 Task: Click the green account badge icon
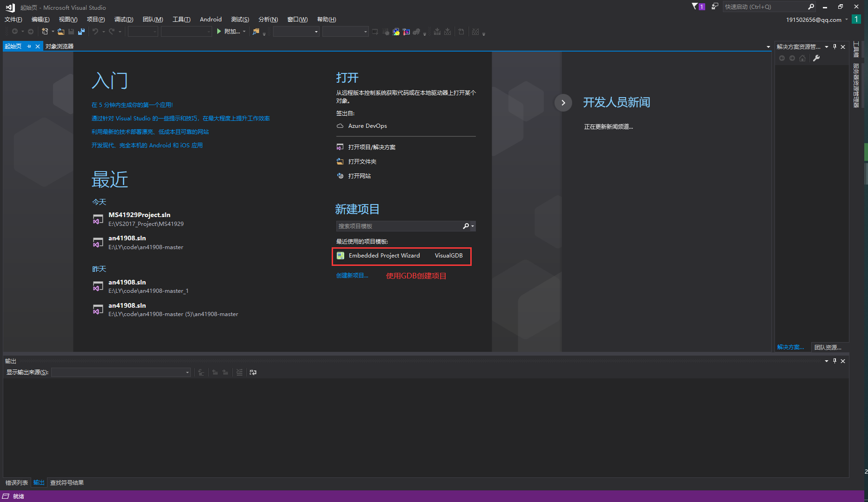coord(856,20)
